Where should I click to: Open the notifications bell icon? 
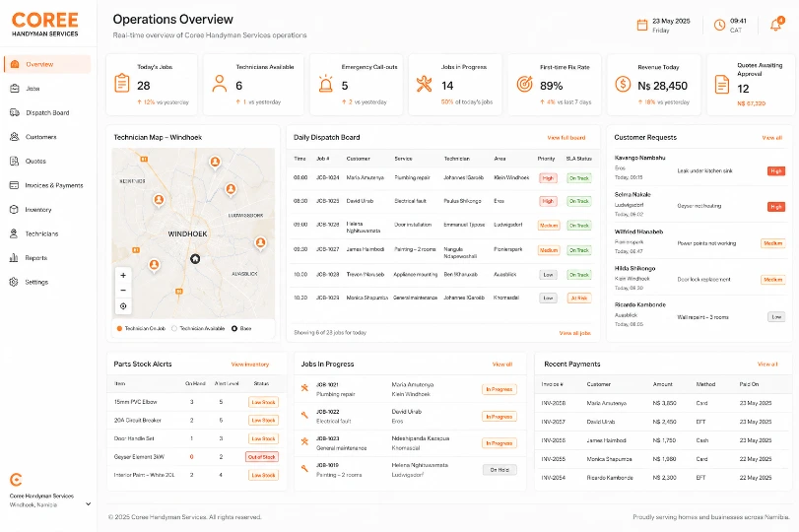[x=776, y=24]
